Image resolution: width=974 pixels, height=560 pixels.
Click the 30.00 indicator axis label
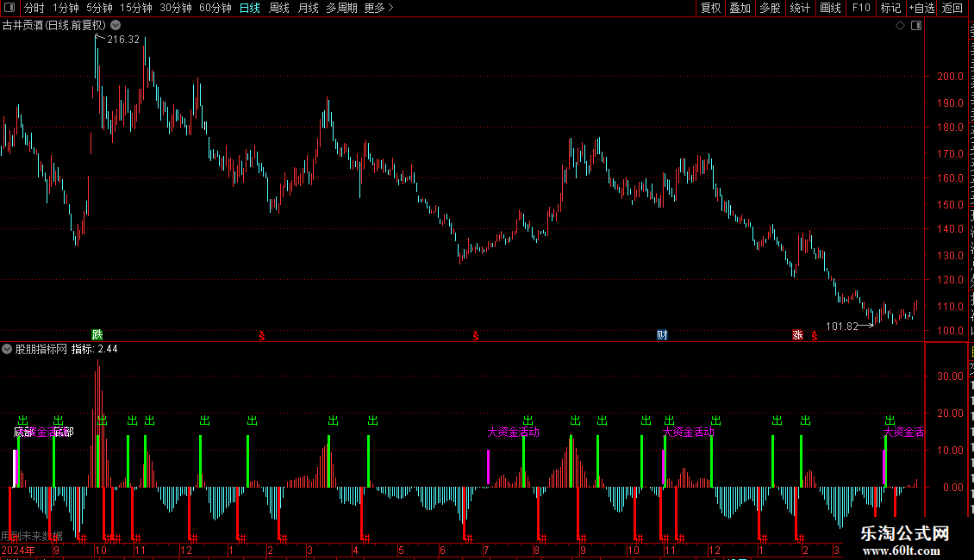(x=950, y=376)
